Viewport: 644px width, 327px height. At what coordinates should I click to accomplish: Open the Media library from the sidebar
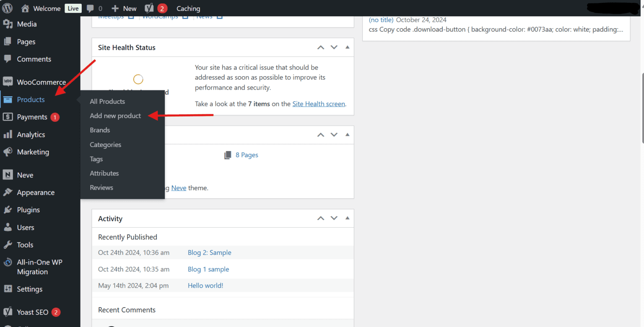(x=9, y=24)
